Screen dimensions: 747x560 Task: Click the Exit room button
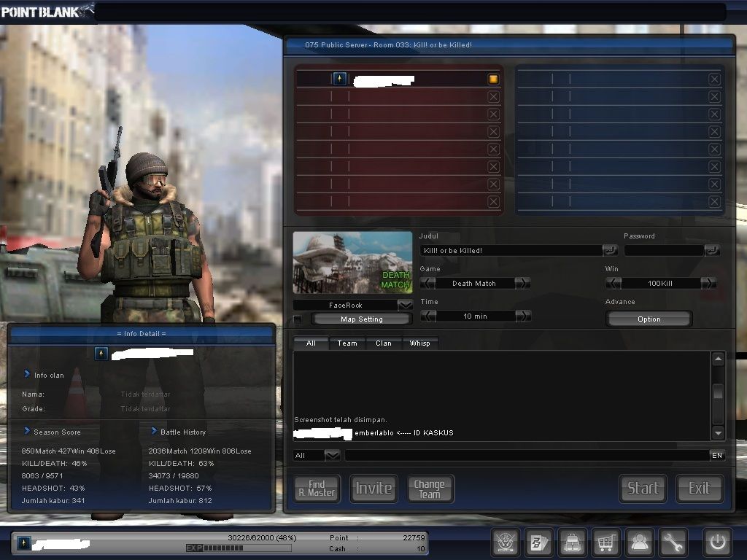pyautogui.click(x=700, y=489)
